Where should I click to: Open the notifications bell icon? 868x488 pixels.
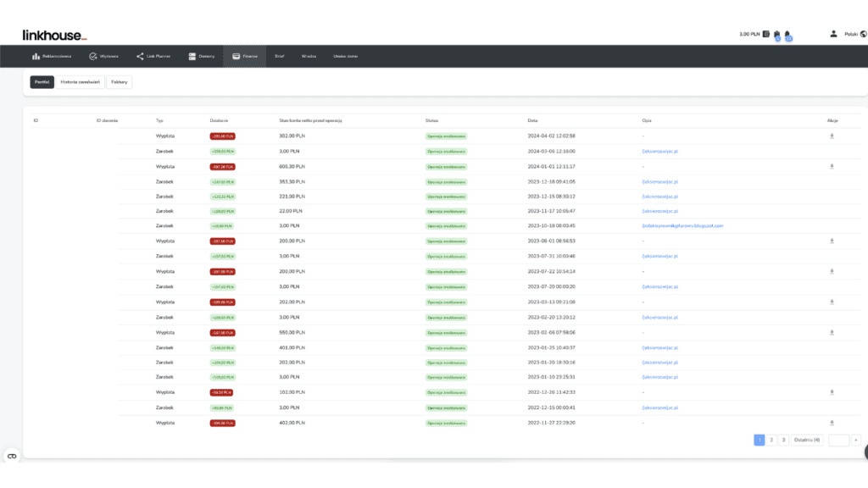point(787,35)
